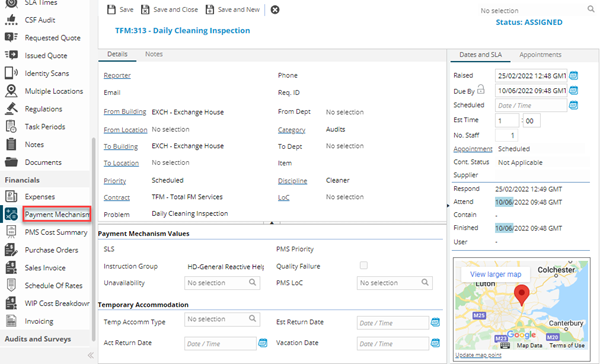The width and height of the screenshot is (600, 364).
Task: Open the PMS LoC lookup search
Action: (x=425, y=282)
